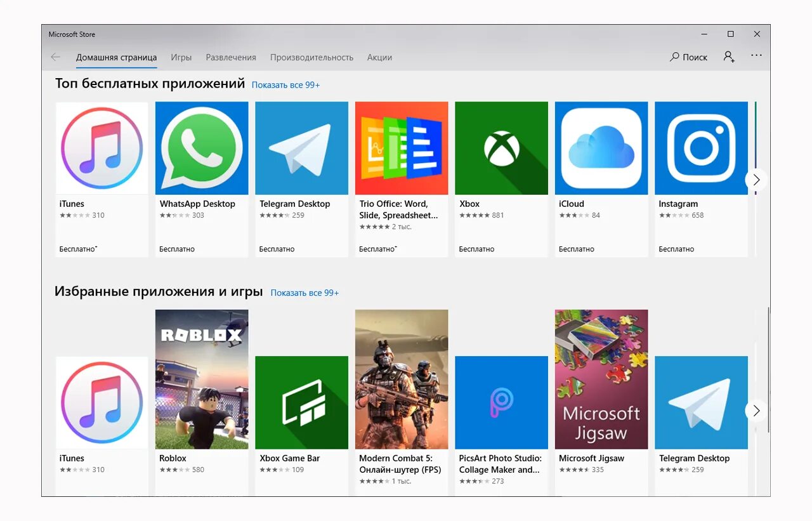Click the Modern Combat 5 title text
The image size is (812, 521).
click(400, 464)
